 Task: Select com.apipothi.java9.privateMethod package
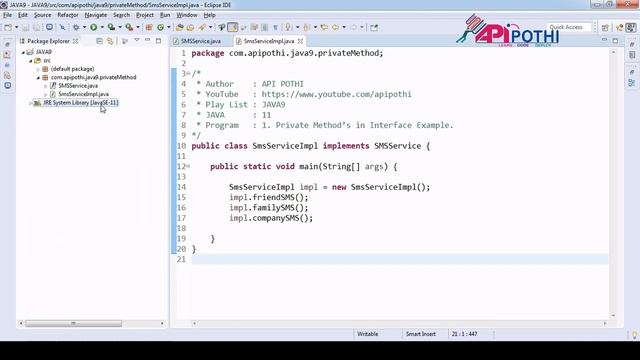click(93, 77)
